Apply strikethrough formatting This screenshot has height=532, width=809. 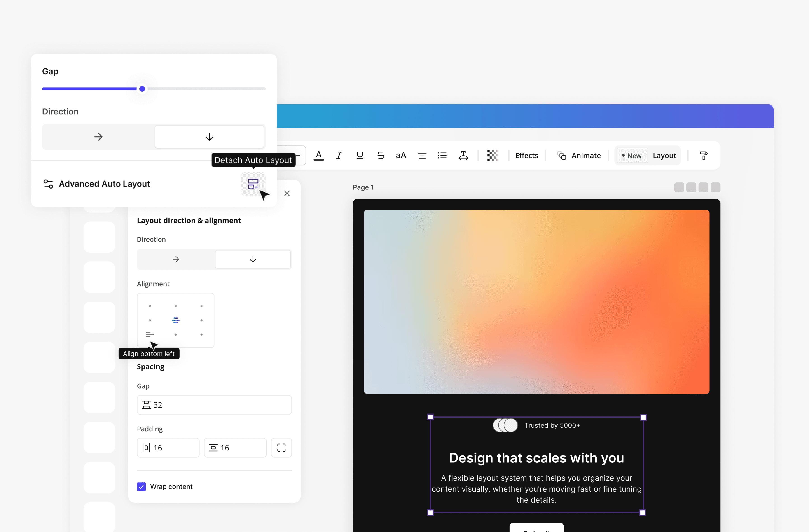pos(380,156)
